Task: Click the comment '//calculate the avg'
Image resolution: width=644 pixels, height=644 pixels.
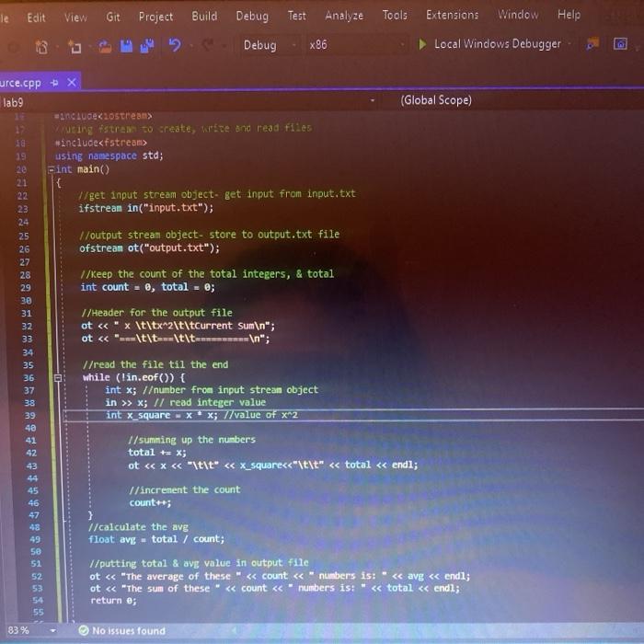Action: pos(138,527)
